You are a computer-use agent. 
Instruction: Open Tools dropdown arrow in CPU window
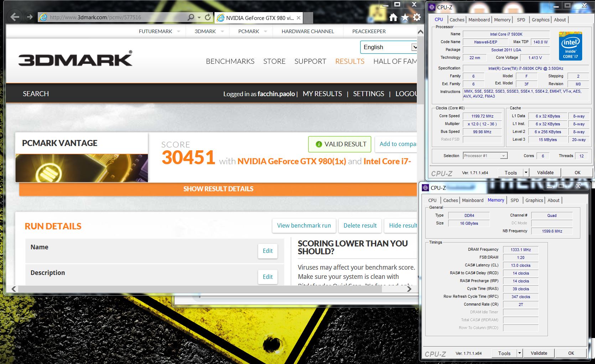[526, 173]
